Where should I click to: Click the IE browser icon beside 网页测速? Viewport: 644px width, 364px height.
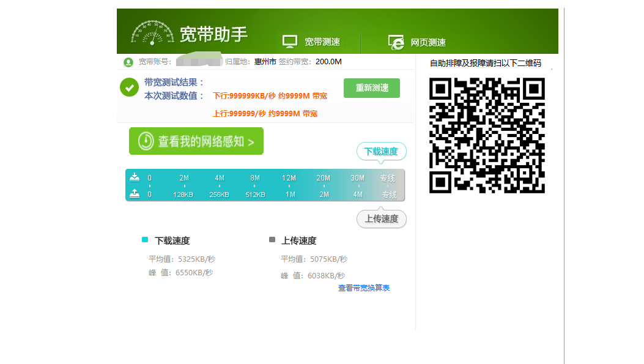[x=396, y=42]
